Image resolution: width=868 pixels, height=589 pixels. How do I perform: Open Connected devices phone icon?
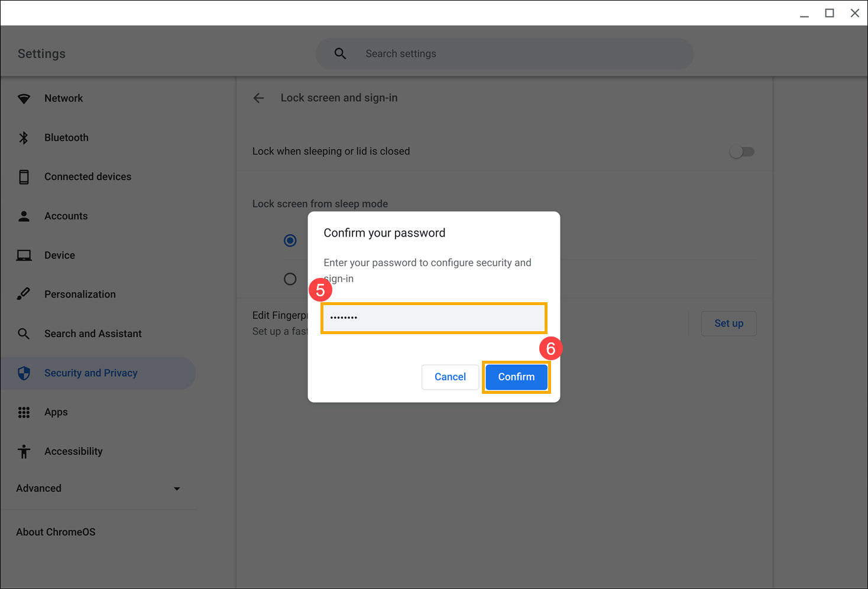[24, 177]
